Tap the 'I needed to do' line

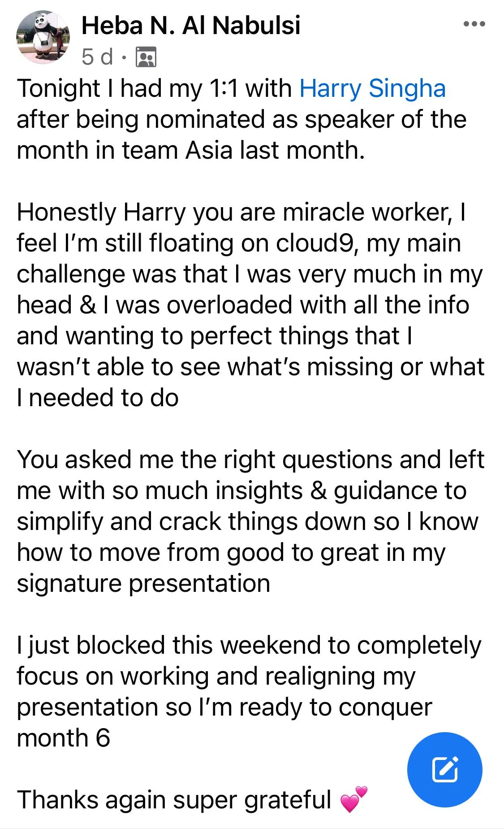tap(98, 398)
